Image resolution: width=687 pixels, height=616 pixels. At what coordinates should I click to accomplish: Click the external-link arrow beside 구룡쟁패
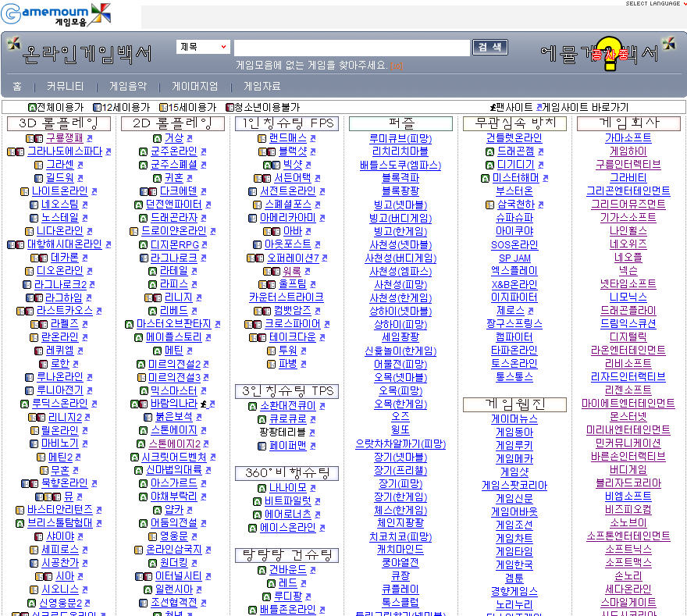(89, 138)
